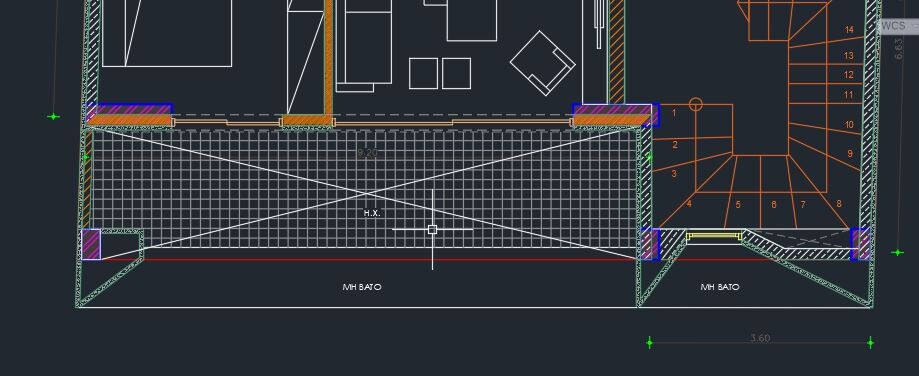Select the bottom-left purple hatched column

tap(91, 244)
